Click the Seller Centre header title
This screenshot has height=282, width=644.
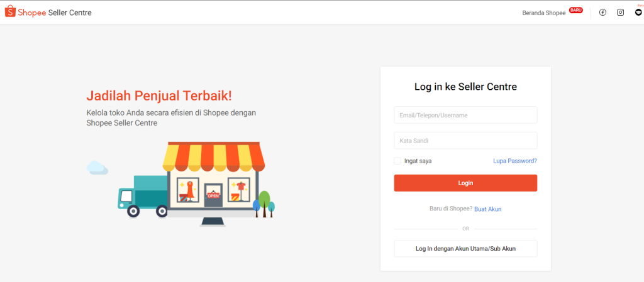point(70,13)
